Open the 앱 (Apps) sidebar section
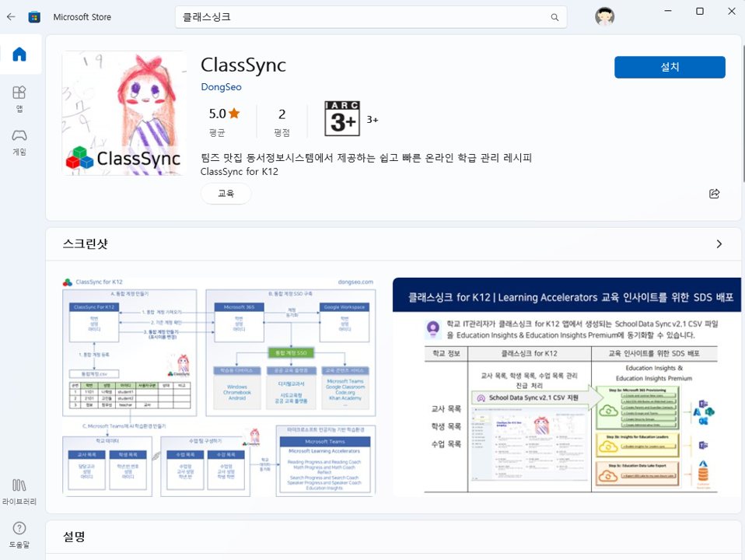Screen dimensions: 745x560 pyautogui.click(x=19, y=99)
